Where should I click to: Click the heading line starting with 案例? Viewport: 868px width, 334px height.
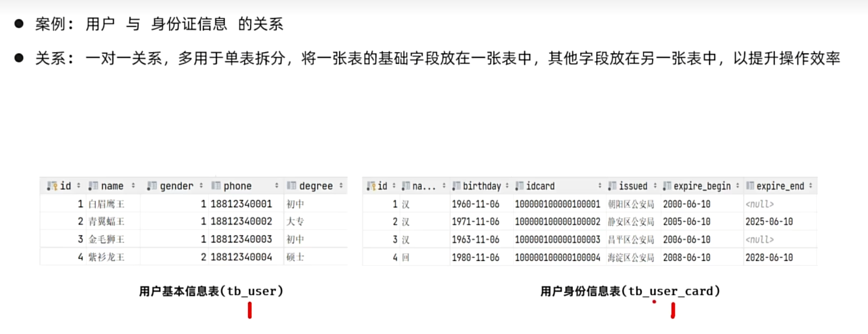pyautogui.click(x=159, y=24)
